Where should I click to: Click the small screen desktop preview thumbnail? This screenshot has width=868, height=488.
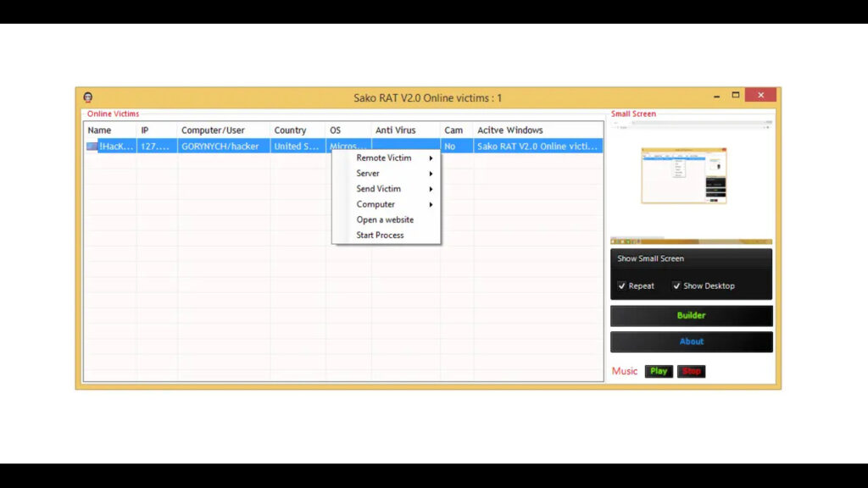coord(692,183)
